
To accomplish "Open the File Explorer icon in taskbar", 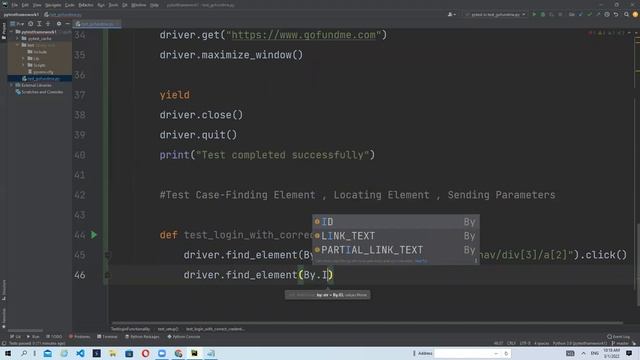I will (113, 353).
